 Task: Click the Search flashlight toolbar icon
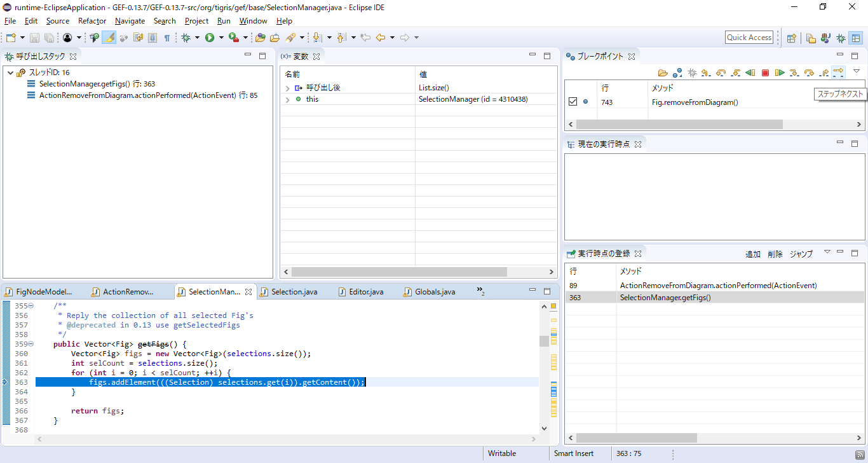(x=290, y=38)
